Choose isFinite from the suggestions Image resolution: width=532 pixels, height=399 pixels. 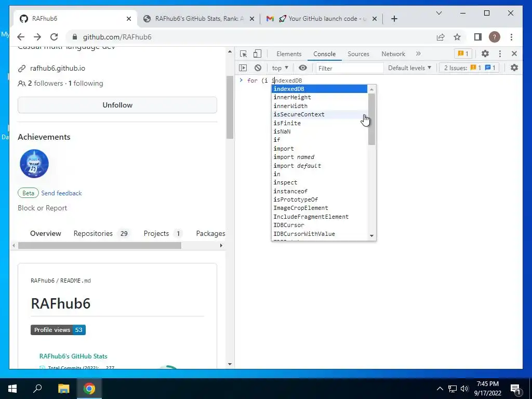[320, 123]
